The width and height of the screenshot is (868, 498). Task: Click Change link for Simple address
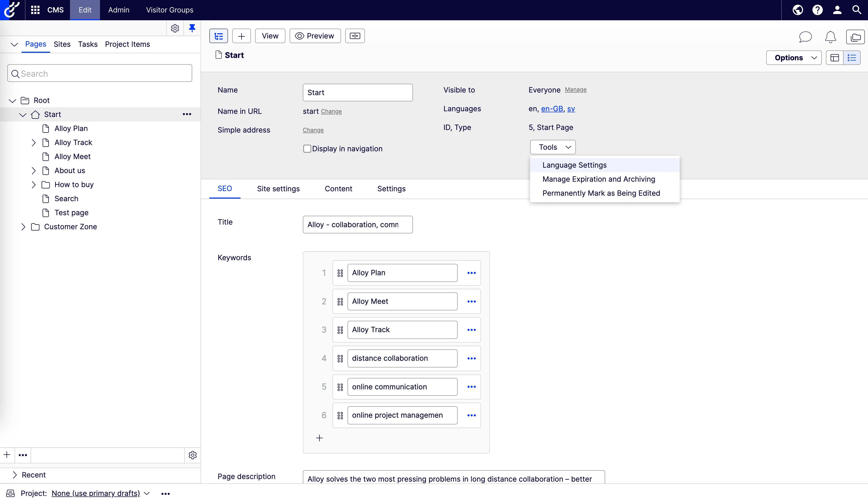click(x=313, y=130)
